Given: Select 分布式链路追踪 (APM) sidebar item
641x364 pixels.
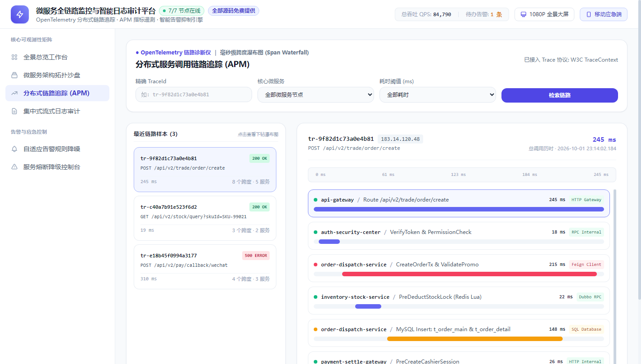Looking at the screenshot, I should click(57, 93).
